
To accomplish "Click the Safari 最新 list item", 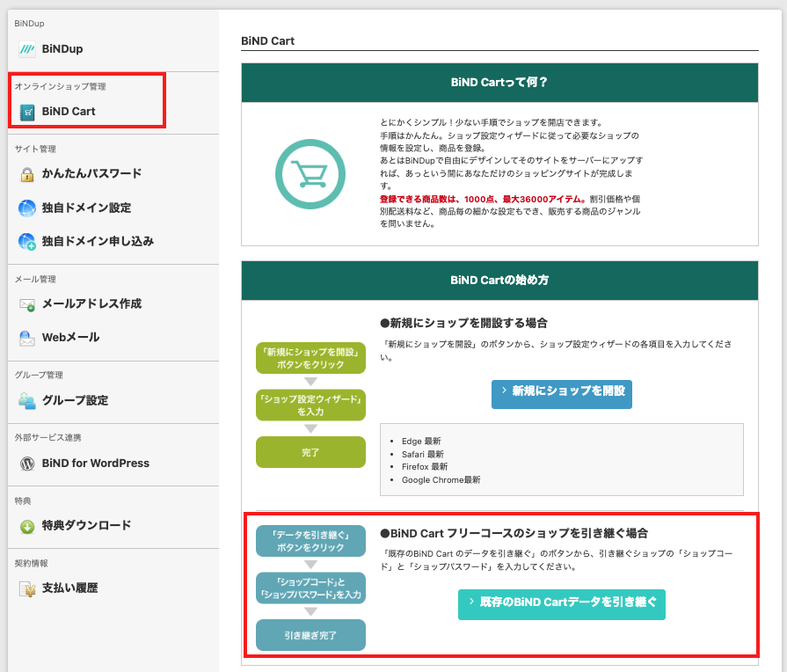I will 423,454.
